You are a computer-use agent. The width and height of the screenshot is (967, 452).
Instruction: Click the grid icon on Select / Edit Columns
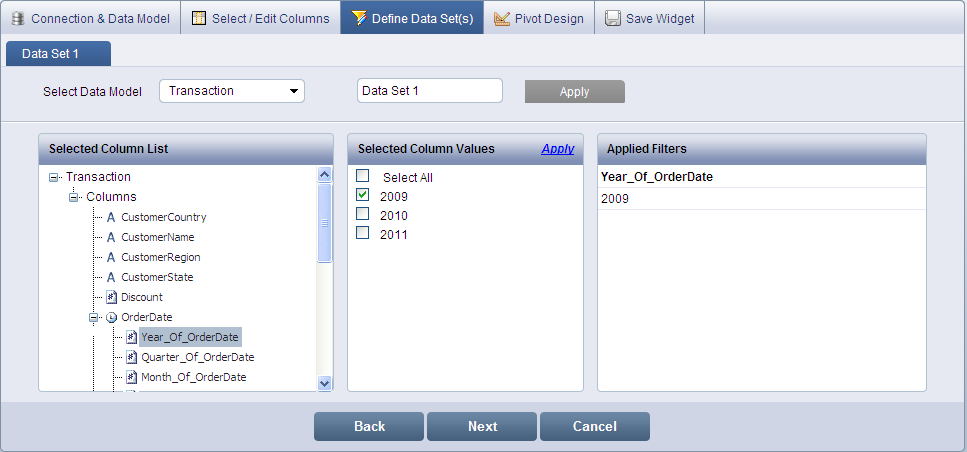(199, 18)
